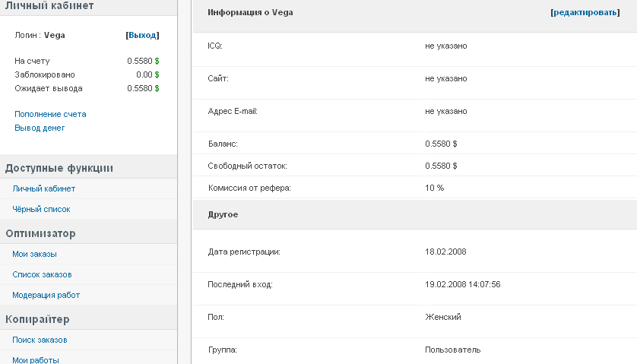Select Личный кабинет link under Доступные функции
The height and width of the screenshot is (364, 637).
point(44,188)
